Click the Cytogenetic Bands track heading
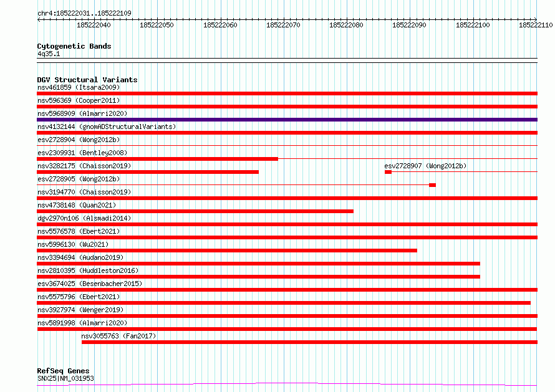This screenshot has width=555, height=392. (74, 46)
